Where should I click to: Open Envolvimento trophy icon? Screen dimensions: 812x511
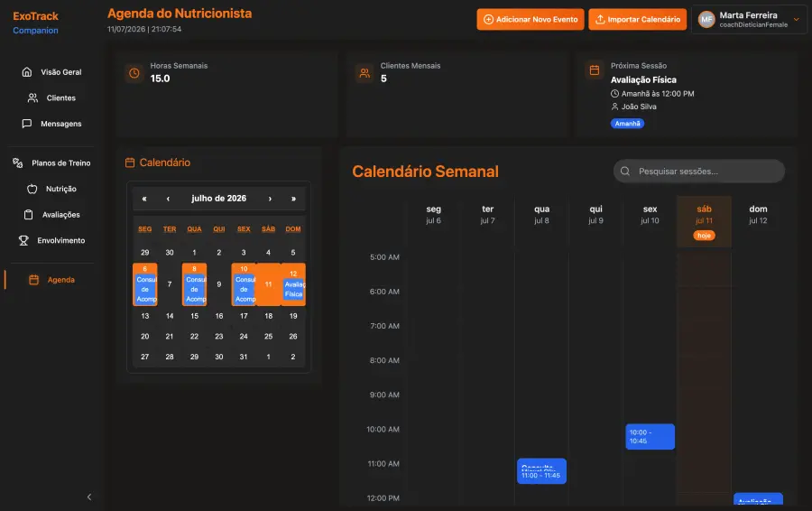23,240
